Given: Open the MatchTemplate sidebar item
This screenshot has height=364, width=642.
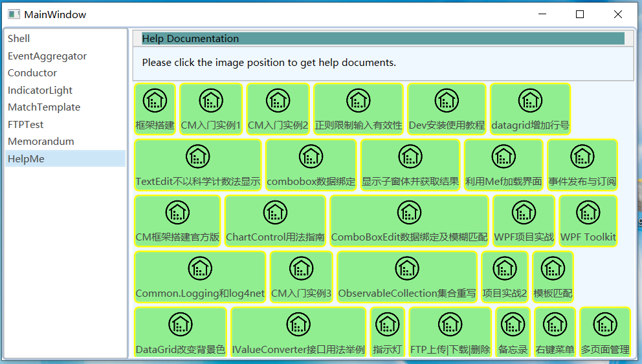Looking at the screenshot, I should pos(65,107).
